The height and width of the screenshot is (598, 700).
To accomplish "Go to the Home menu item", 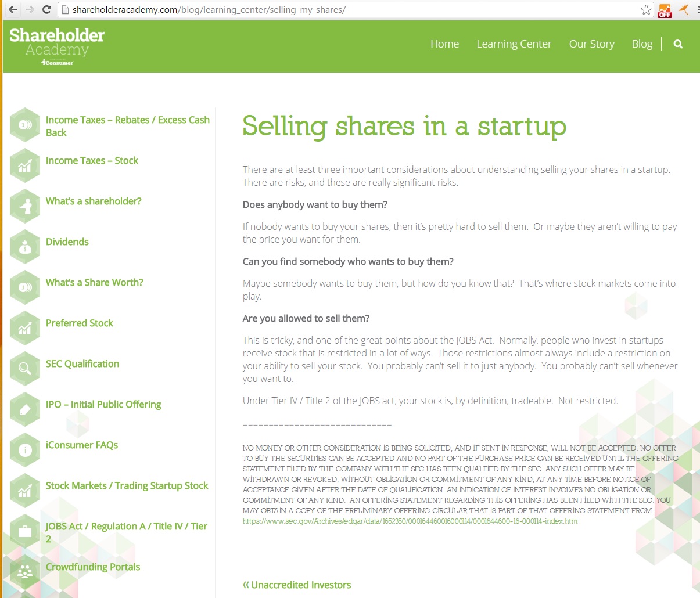I will click(444, 44).
